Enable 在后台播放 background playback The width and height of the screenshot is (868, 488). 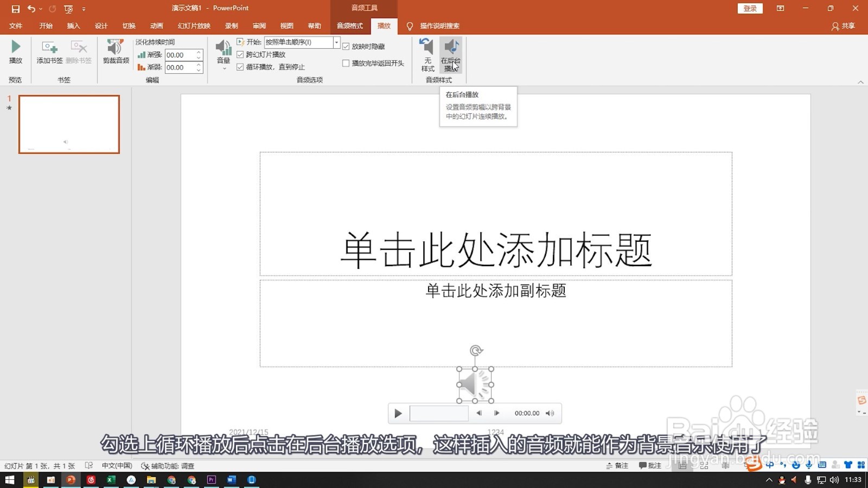coord(451,54)
